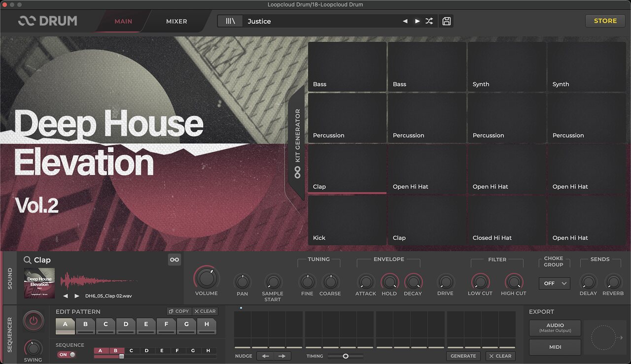Open the STORE
The width and height of the screenshot is (631, 364).
pos(605,21)
